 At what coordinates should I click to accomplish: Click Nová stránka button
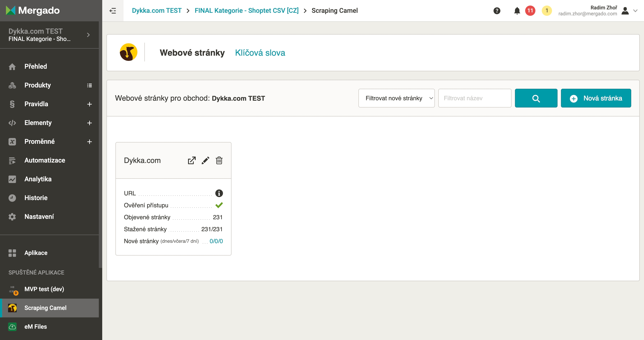tap(596, 98)
